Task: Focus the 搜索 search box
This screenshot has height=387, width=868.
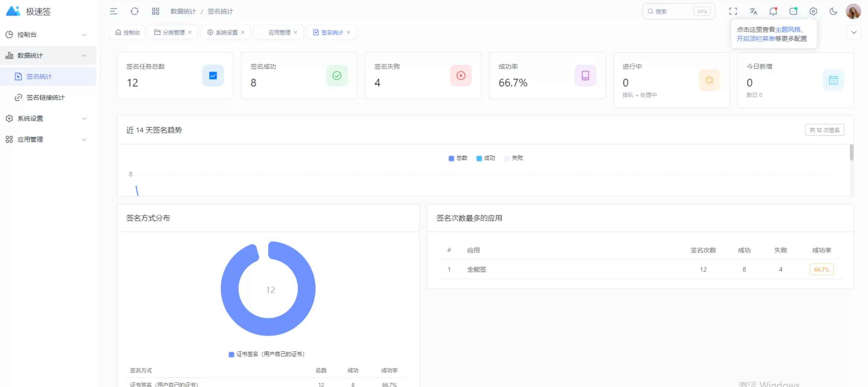Action: [x=679, y=11]
